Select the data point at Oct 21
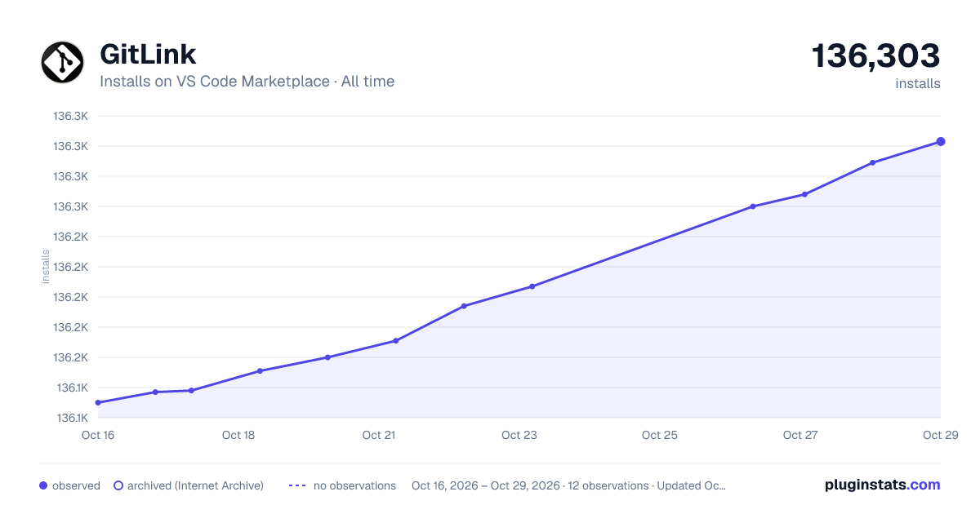Screen dimensions: 980x514 point(395,341)
